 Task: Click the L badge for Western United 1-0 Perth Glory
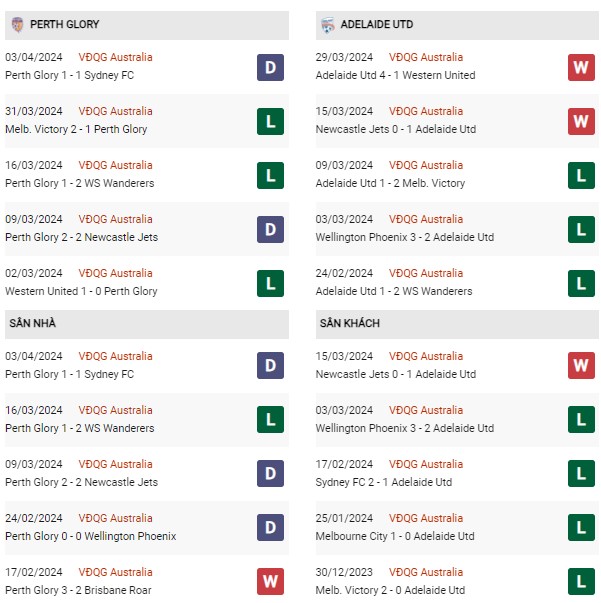270,283
